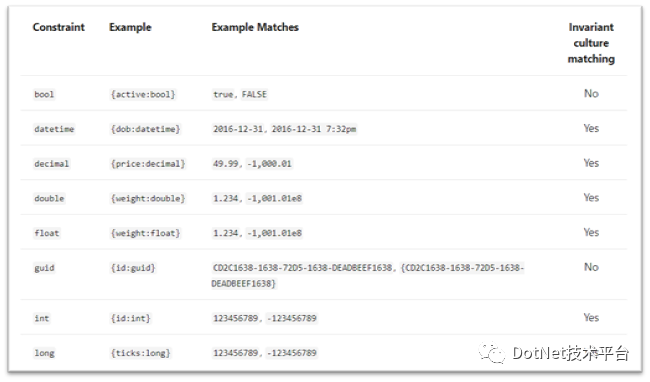Click '-123456789' in the int row

coord(292,319)
